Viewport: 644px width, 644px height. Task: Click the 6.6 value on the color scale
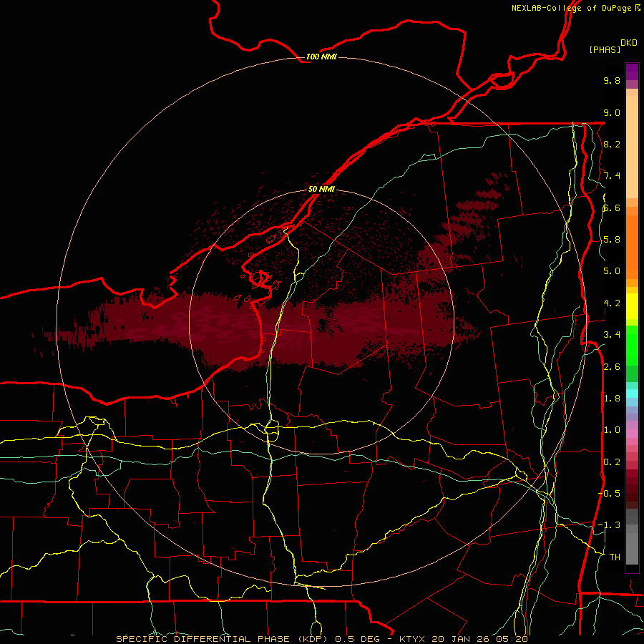tap(612, 208)
